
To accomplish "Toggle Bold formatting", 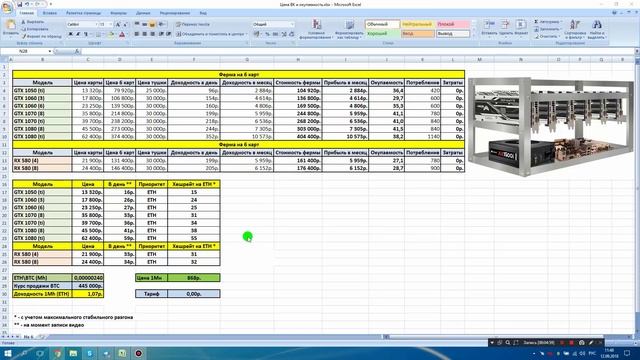I will coord(70,34).
